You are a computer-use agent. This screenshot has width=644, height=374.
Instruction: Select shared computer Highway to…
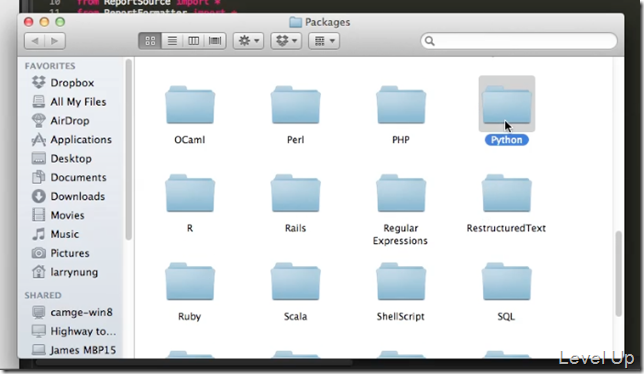[x=74, y=331]
